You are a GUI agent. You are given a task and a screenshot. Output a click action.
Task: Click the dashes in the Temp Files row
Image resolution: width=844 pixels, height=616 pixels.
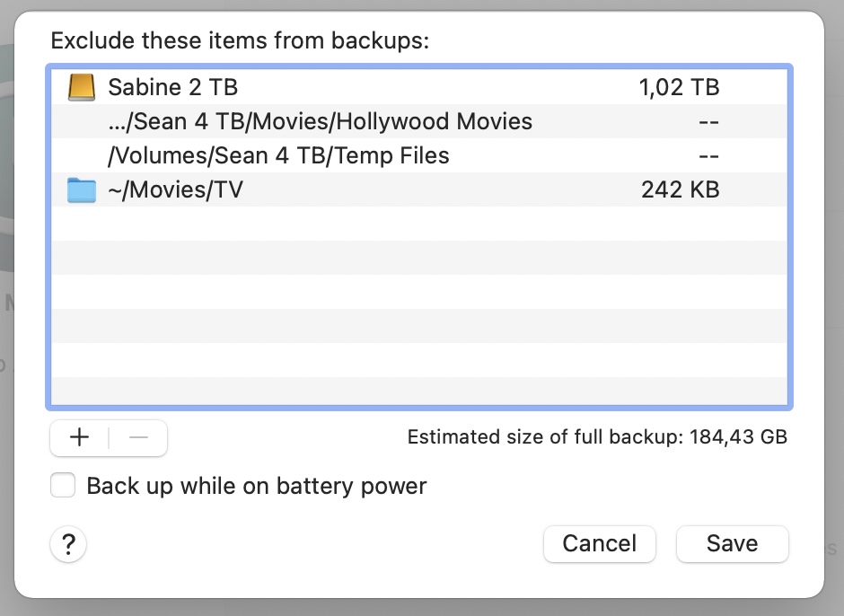tap(708, 155)
